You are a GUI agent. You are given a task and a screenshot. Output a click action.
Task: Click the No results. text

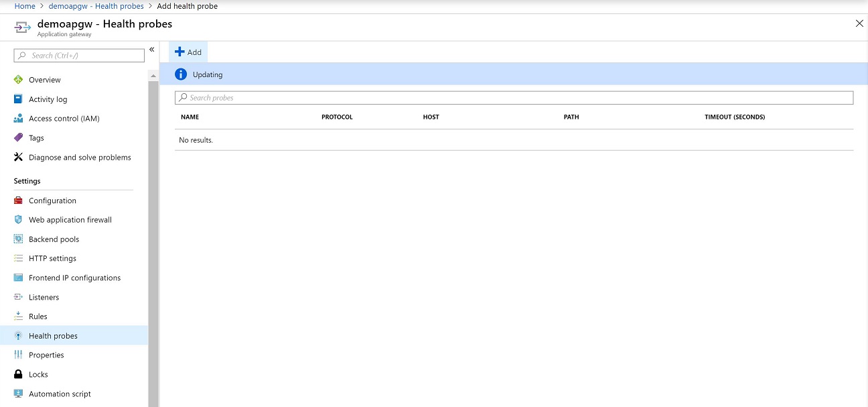coord(196,140)
